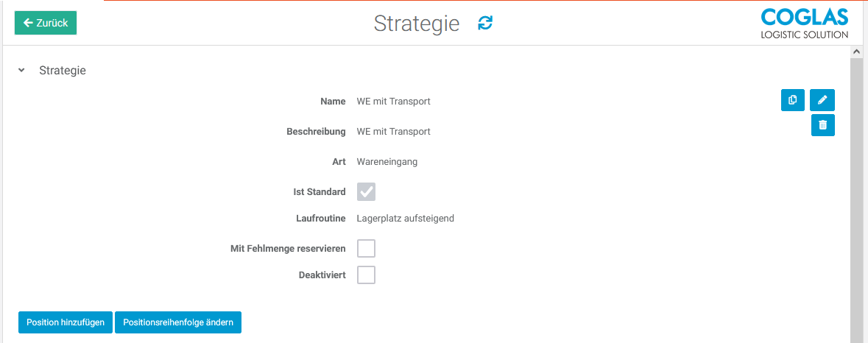The height and width of the screenshot is (343, 868).
Task: Duplicate the strategy with the copy icon
Action: click(792, 100)
